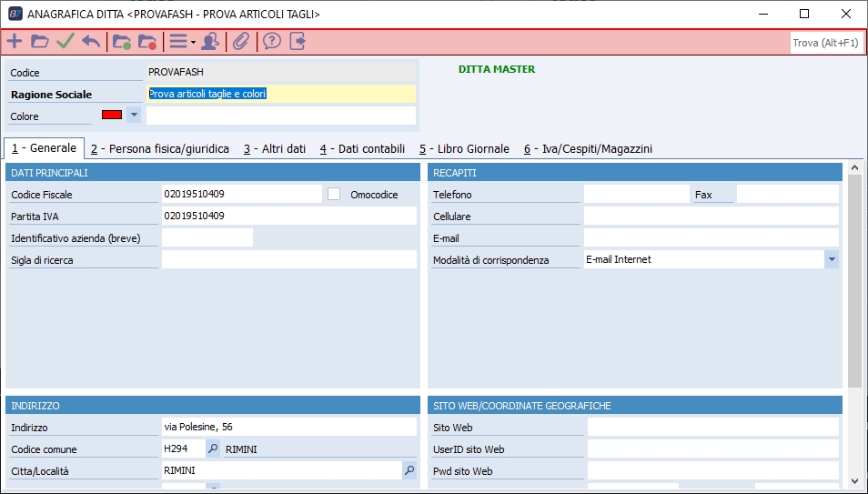Click the Sigla di ricerca input field
The image size is (868, 494).
289,259
